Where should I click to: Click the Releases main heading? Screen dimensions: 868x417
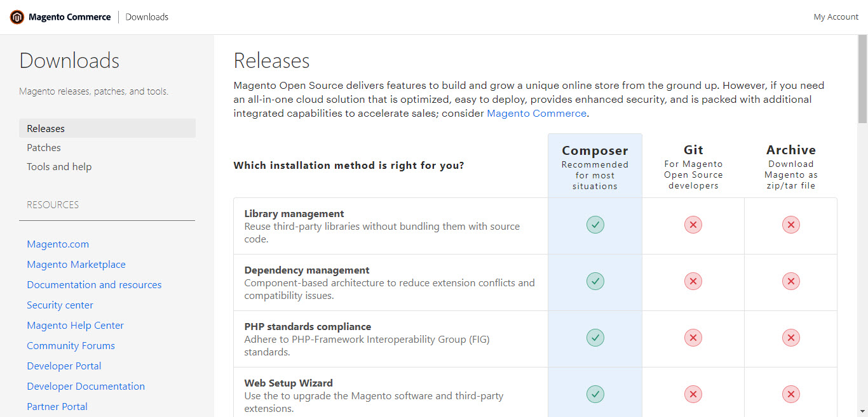272,61
